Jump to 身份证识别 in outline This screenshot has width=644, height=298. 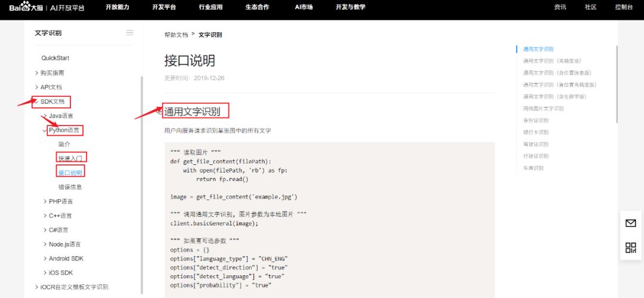click(x=536, y=121)
